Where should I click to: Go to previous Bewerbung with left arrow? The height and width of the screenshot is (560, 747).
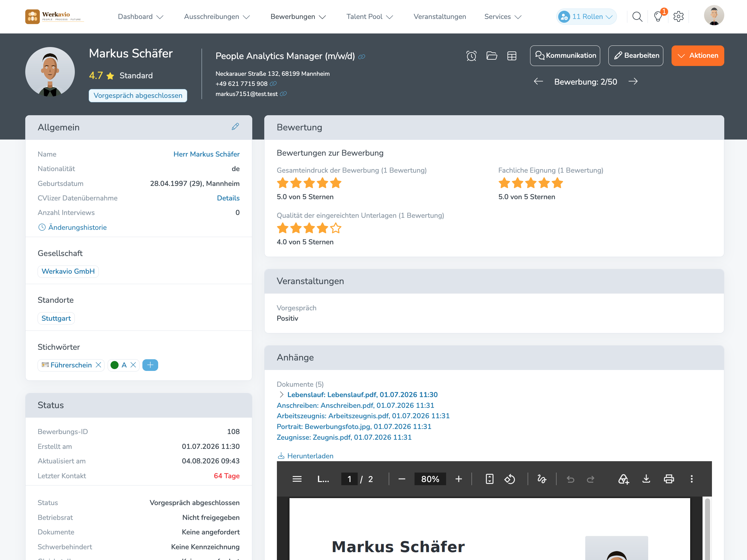tap(538, 81)
